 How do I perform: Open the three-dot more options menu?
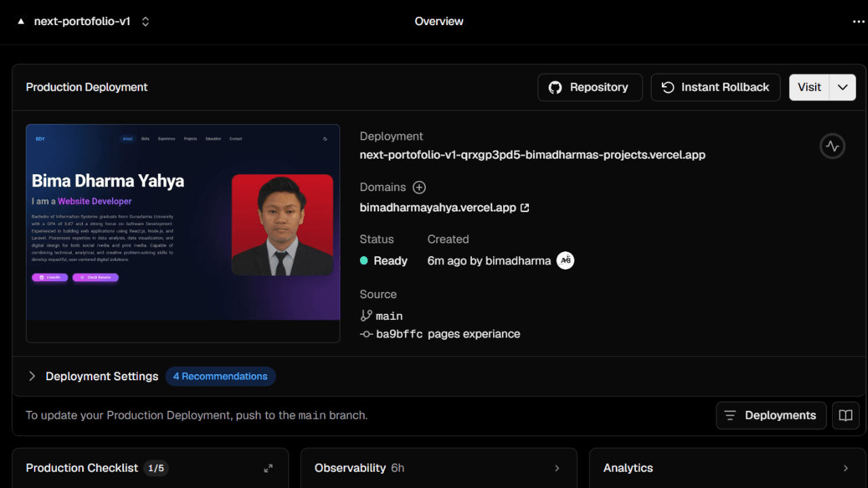coord(859,22)
